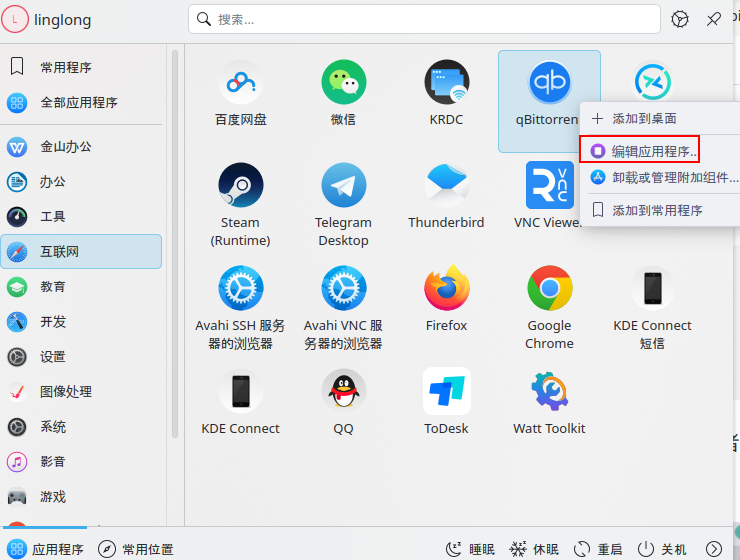Select 金山办公 category in sidebar
Viewport: 740px width, 560px height.
click(x=66, y=147)
